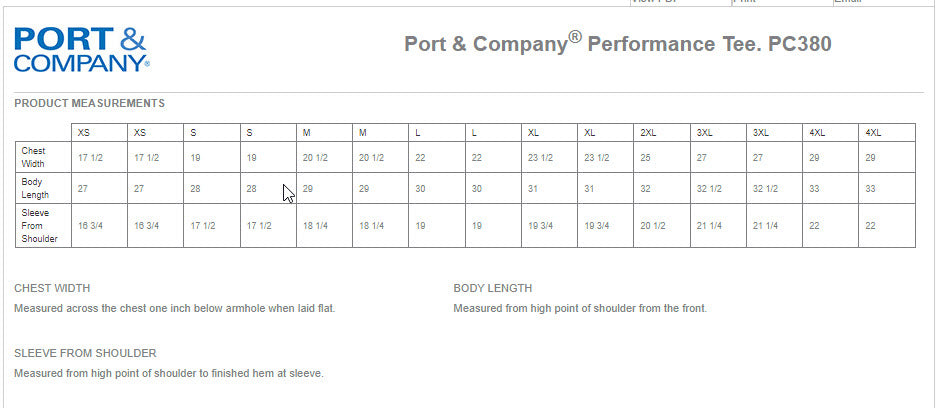Click the View PDF link at top
Screen dimensions: 938x408
pos(655,2)
